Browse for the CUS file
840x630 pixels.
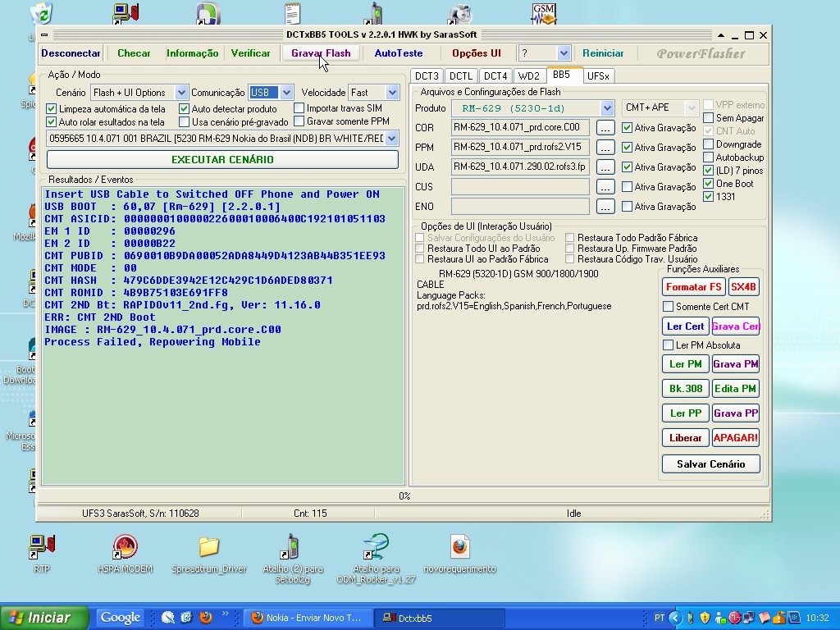tap(605, 187)
